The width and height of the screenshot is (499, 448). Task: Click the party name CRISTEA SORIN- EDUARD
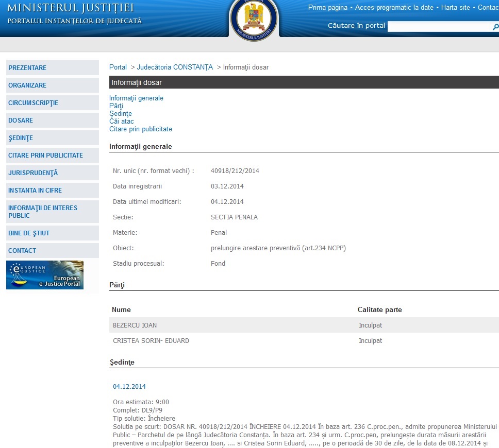(x=151, y=340)
